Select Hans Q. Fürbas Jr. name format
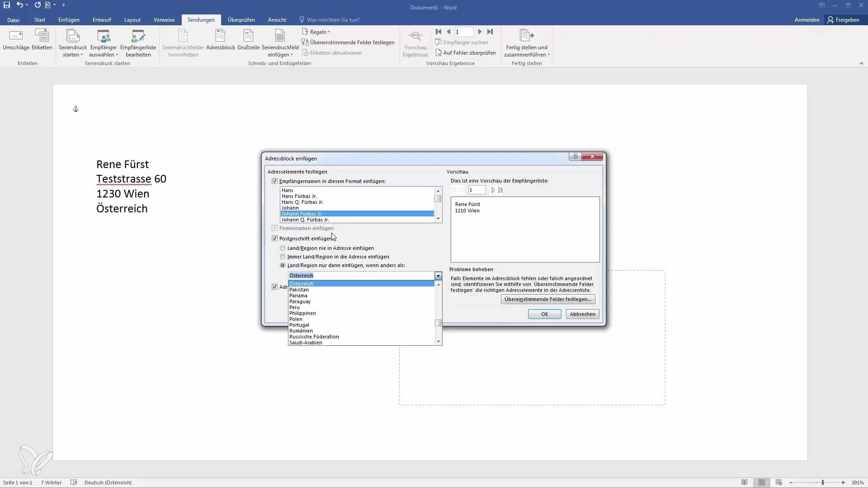This screenshot has height=488, width=868. (x=357, y=202)
